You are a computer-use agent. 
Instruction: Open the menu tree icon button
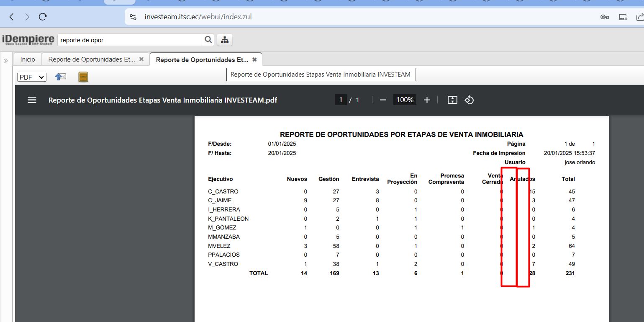click(225, 40)
